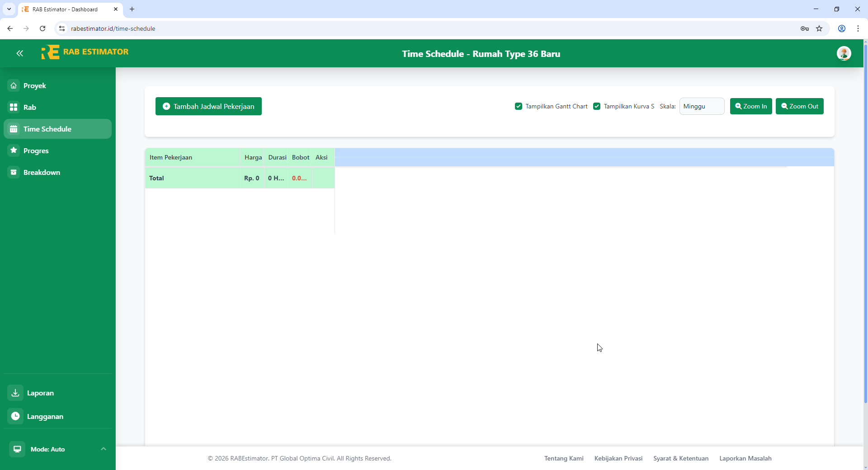Click the Proyek home icon
The height and width of the screenshot is (470, 868).
pyautogui.click(x=14, y=85)
